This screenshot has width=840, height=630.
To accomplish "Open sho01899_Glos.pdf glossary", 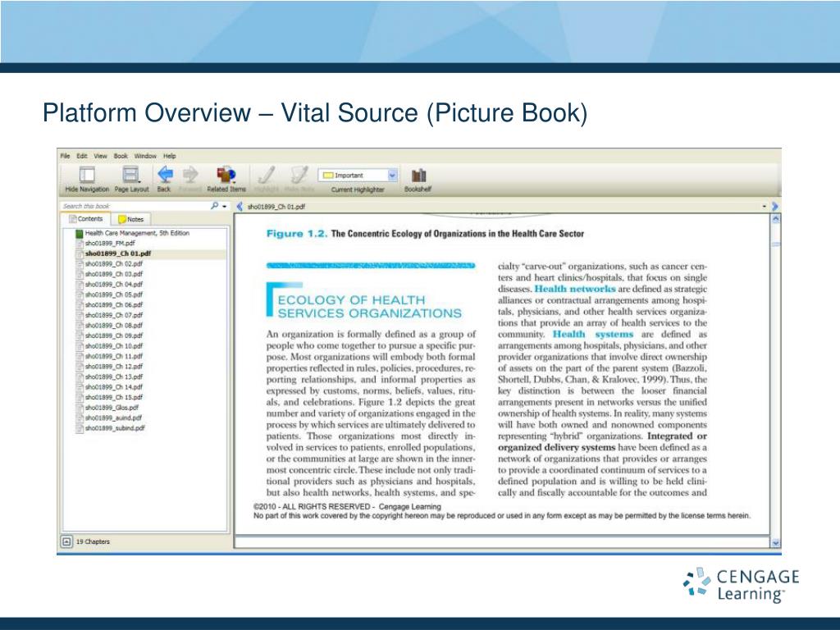I will tap(107, 408).
